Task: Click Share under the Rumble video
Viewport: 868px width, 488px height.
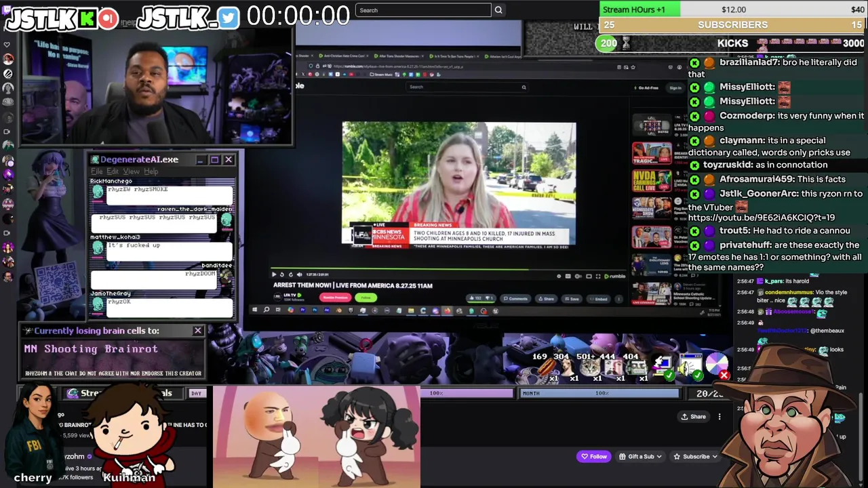Action: pyautogui.click(x=547, y=298)
